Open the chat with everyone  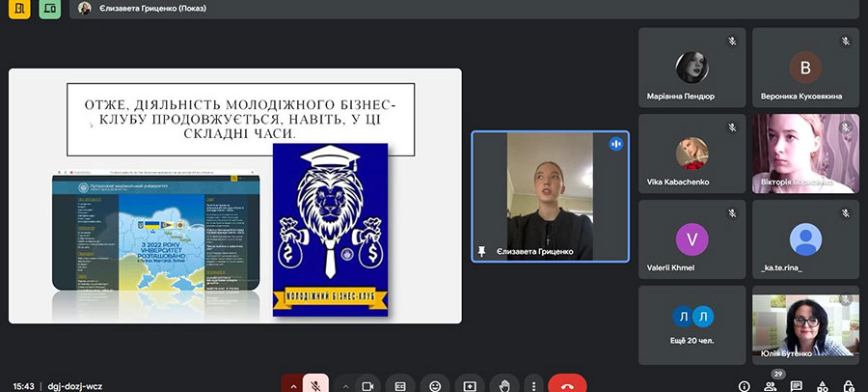(x=796, y=386)
